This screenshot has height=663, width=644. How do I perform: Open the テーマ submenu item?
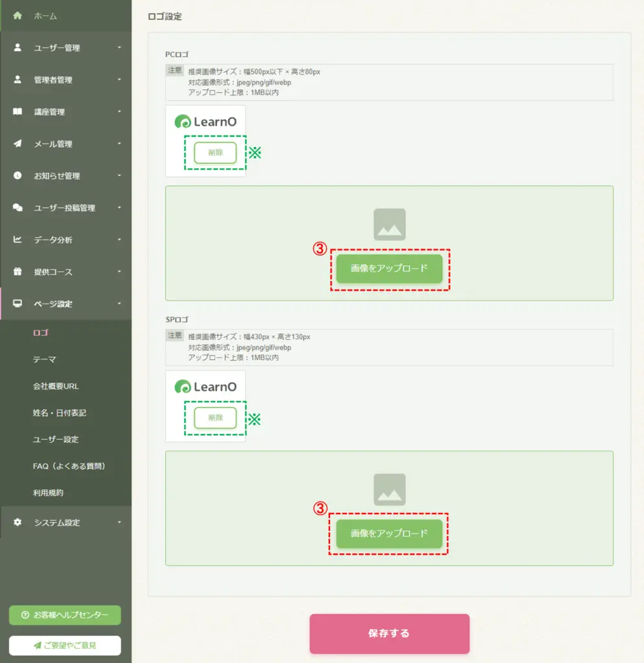[45, 359]
